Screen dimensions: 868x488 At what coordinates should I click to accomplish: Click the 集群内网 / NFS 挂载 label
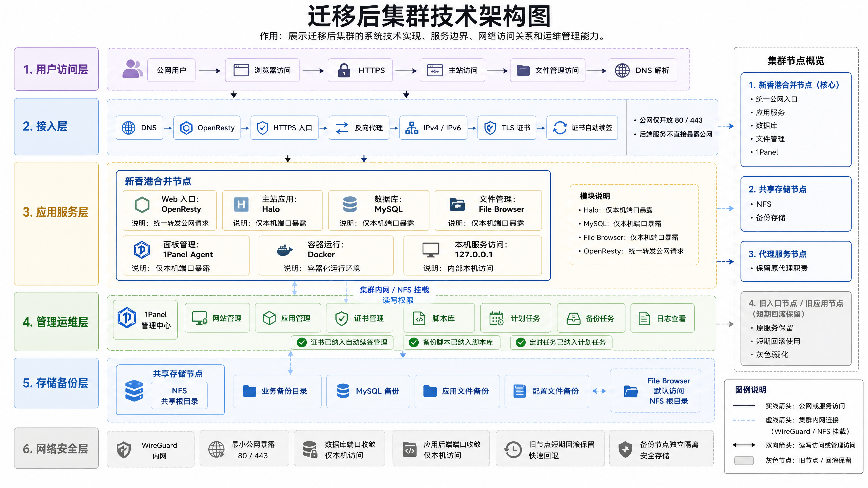394,290
